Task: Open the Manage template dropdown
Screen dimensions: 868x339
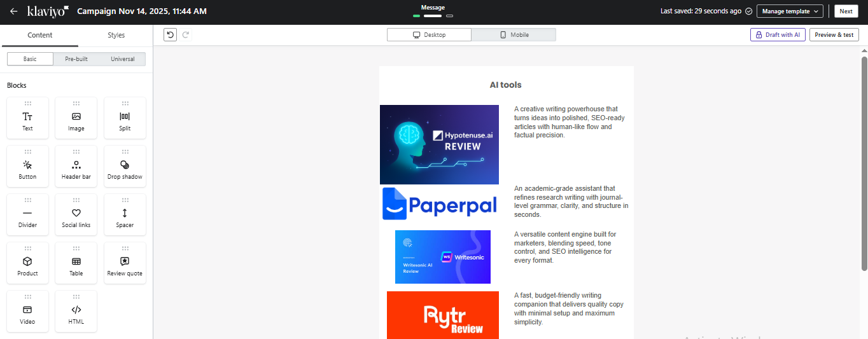Action: [790, 11]
